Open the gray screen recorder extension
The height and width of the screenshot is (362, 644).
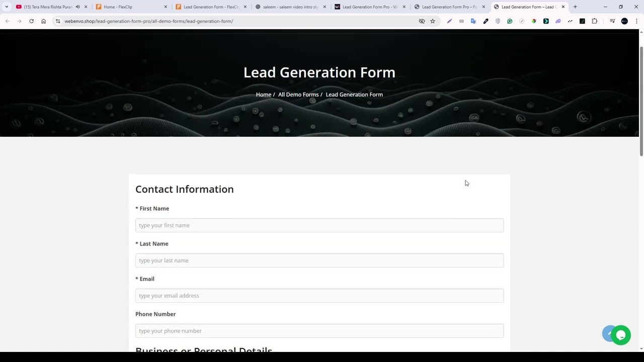(x=461, y=21)
